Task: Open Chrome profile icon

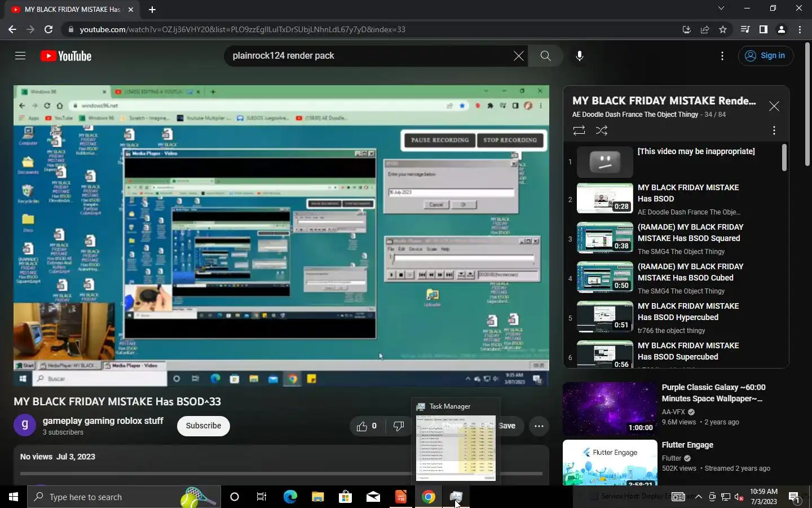Action: click(782, 29)
